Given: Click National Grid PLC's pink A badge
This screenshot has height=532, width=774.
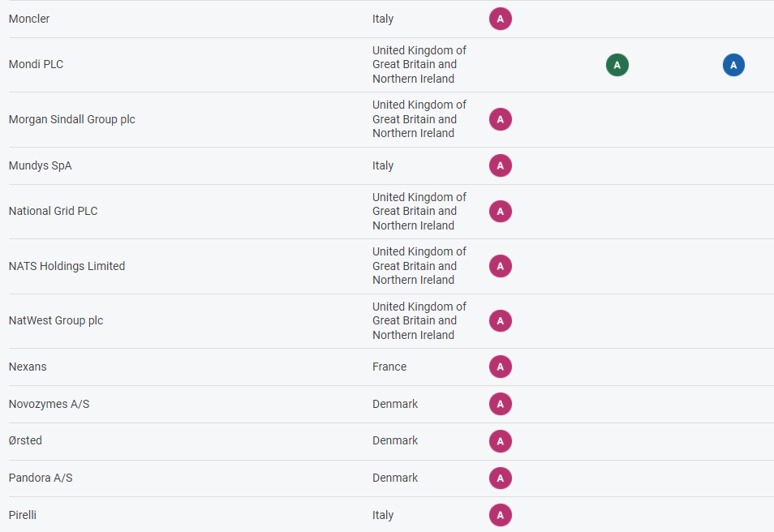Looking at the screenshot, I should (500, 211).
